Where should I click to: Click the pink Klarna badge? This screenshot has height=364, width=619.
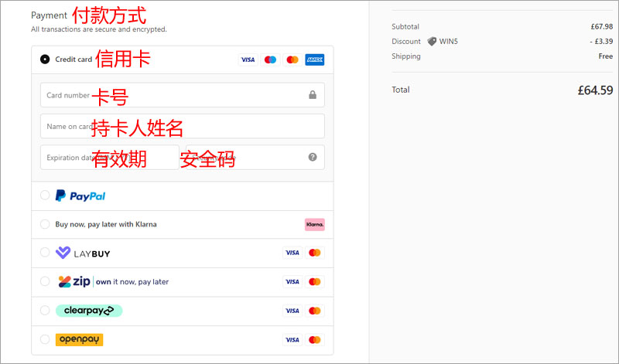pos(315,224)
